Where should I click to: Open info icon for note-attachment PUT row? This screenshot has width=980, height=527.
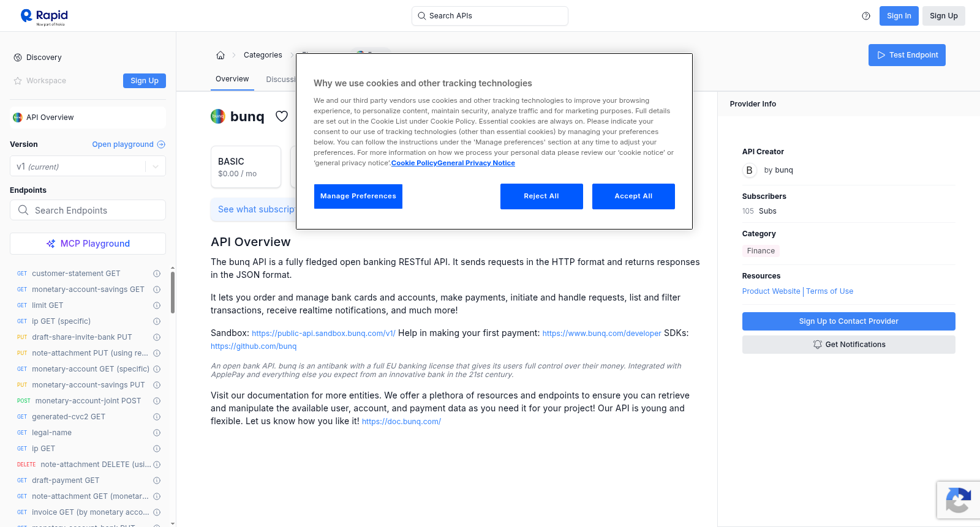(157, 353)
